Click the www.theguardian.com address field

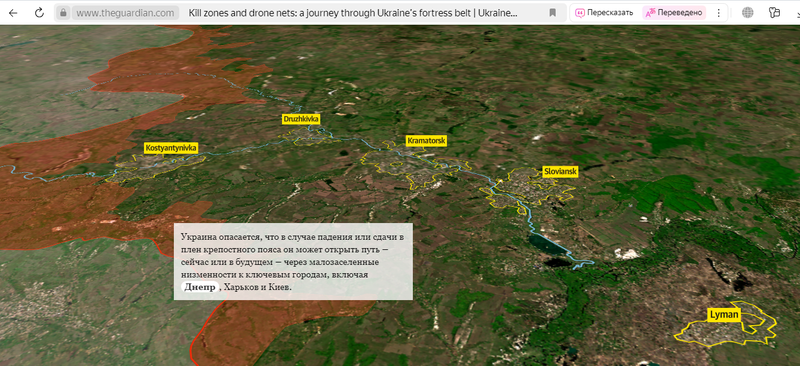(x=125, y=13)
